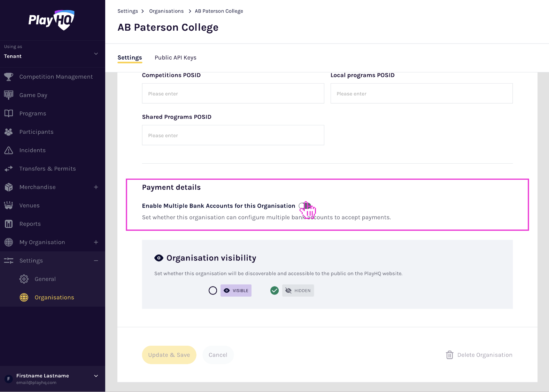Screen dimensions: 549x392
Task: Open the Organisations settings page from sidebar
Action: pyautogui.click(x=54, y=297)
